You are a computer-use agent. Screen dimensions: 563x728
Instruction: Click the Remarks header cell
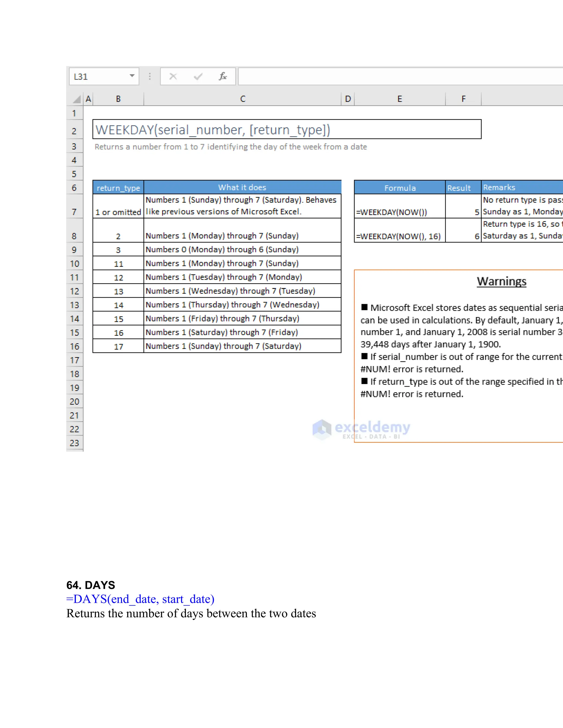pyautogui.click(x=522, y=188)
